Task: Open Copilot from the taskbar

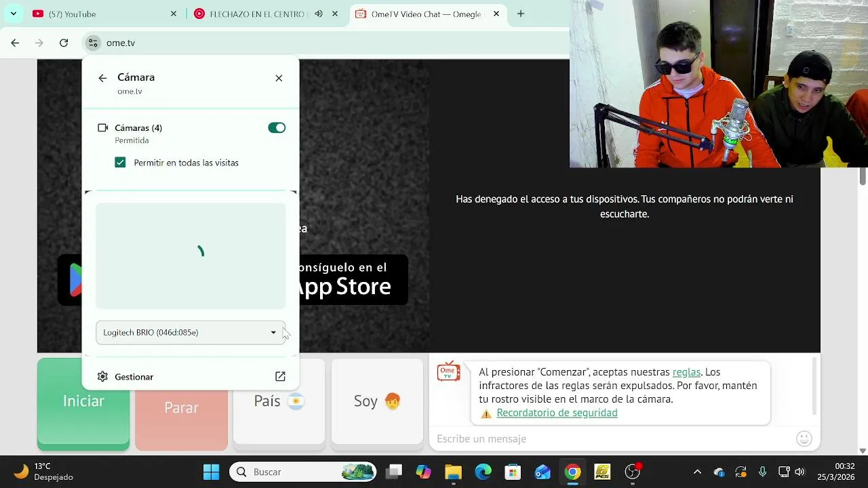Action: click(424, 472)
